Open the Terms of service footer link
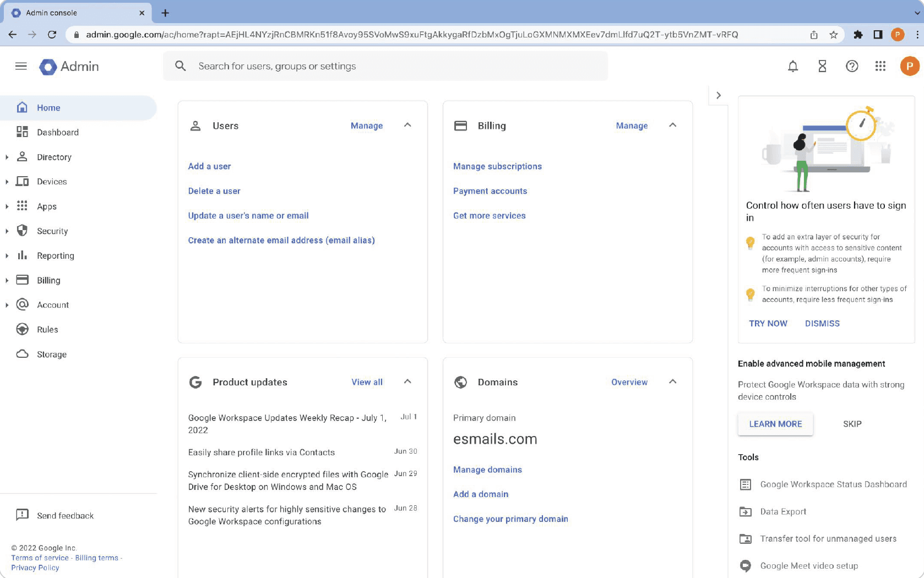 pyautogui.click(x=40, y=558)
